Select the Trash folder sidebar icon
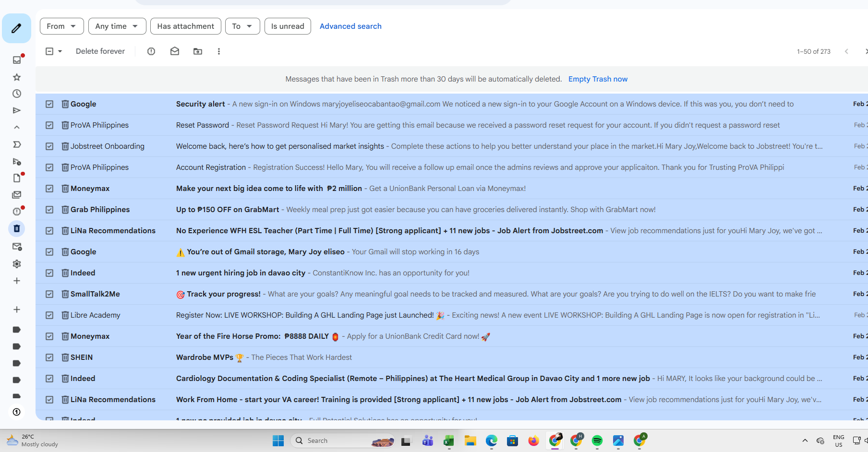The image size is (868, 452). point(17,228)
